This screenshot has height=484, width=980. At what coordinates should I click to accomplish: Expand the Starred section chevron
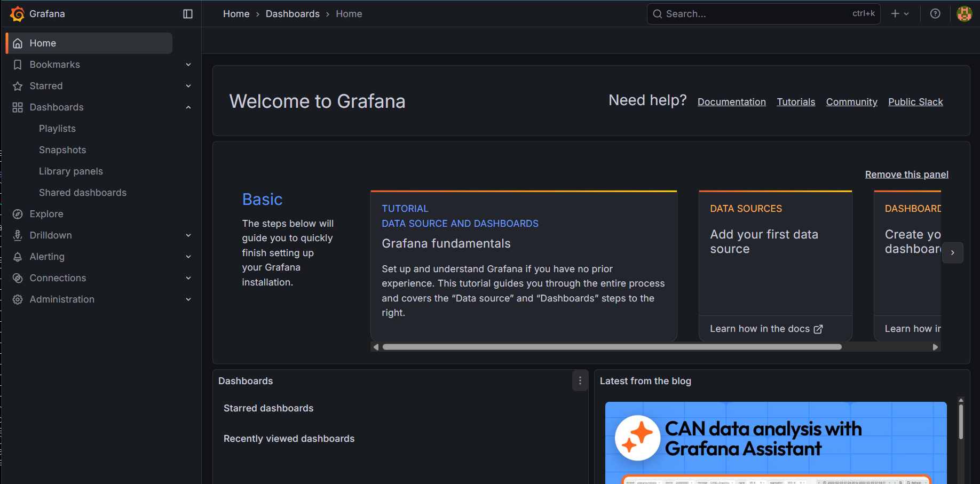[188, 86]
